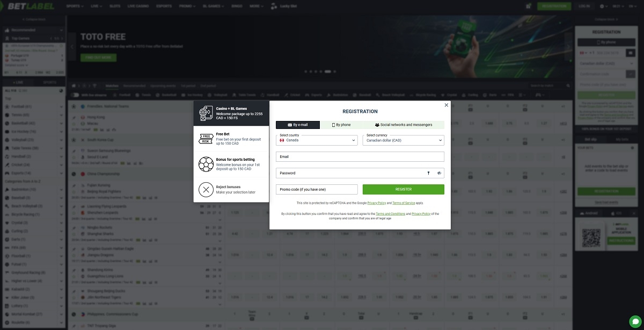
Task: Expand the PROMO dropdown in the header
Action: click(x=187, y=6)
